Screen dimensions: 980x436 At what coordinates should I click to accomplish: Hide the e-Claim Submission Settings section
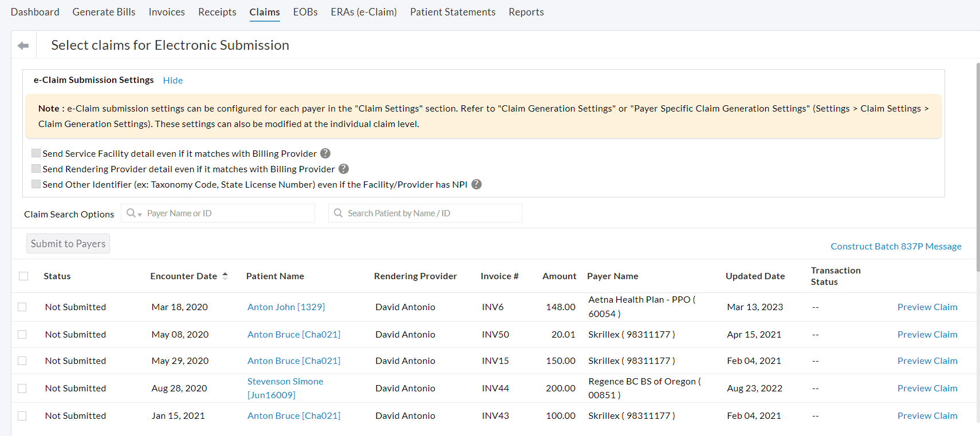(172, 80)
